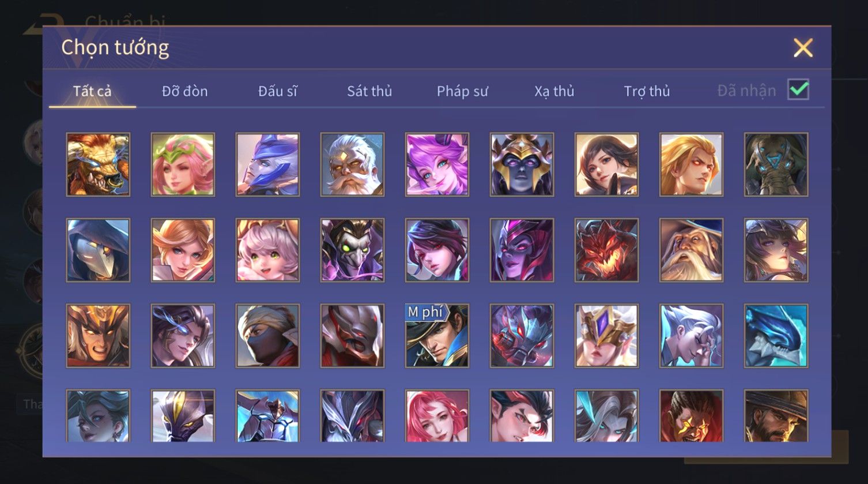Pick the armored elephant hero portrait

pyautogui.click(x=776, y=164)
